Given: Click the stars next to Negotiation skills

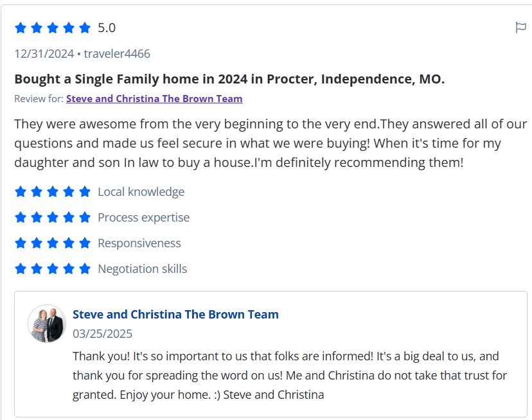Looking at the screenshot, I should tap(53, 268).
